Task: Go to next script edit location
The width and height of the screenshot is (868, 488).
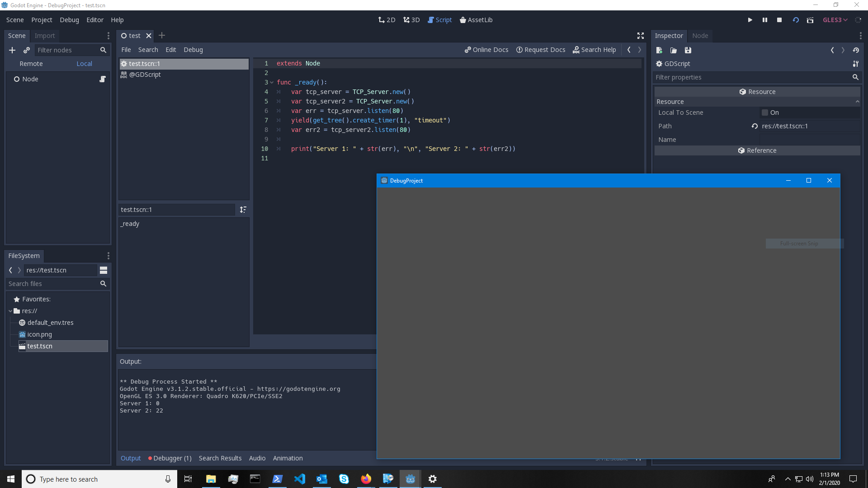Action: pyautogui.click(x=640, y=50)
